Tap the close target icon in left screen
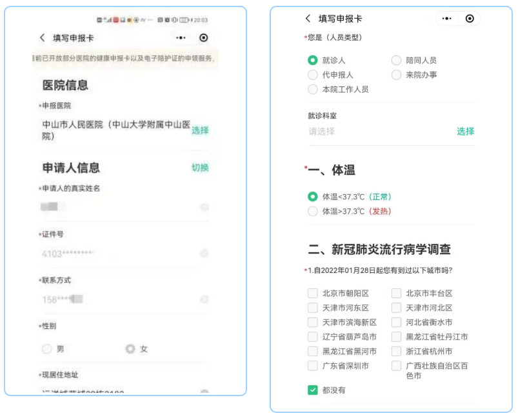 [204, 38]
